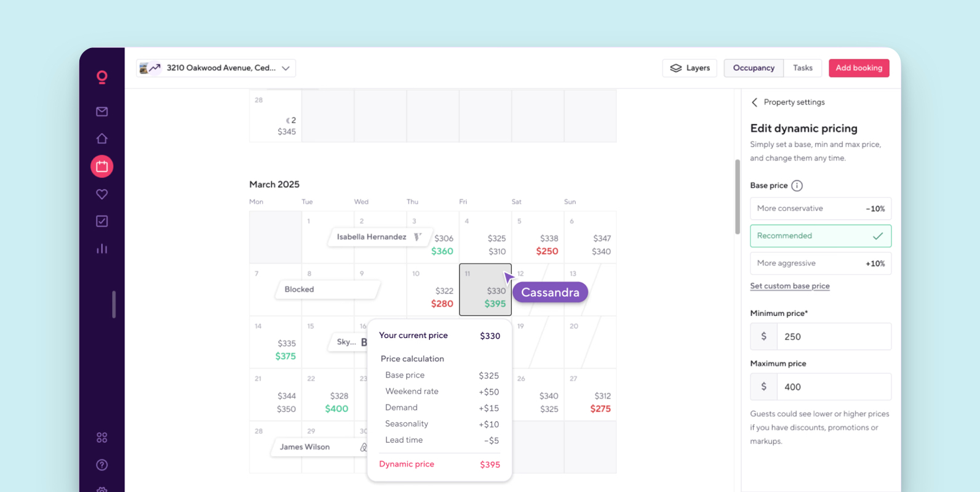This screenshot has width=980, height=492.
Task: Click the moon nights icon on day 28
Action: [x=287, y=120]
